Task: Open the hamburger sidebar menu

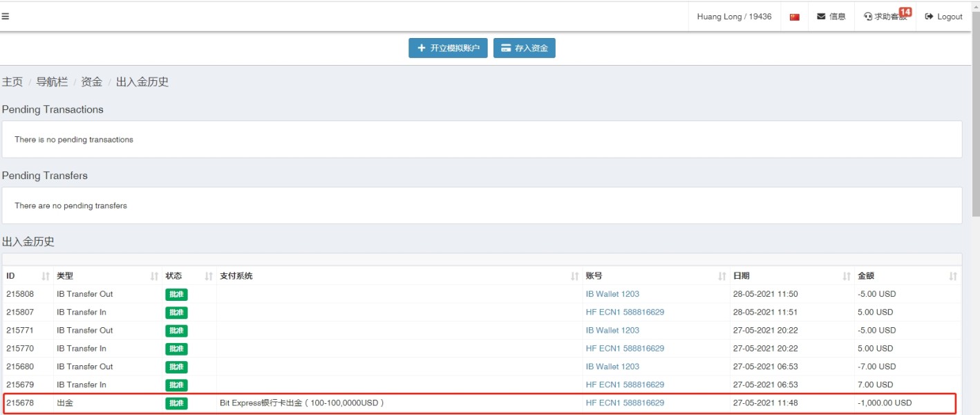Action: coord(5,16)
